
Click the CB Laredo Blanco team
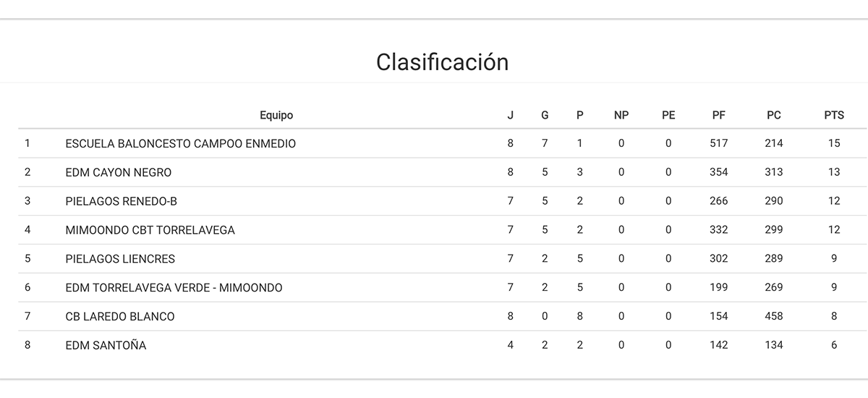[x=119, y=316]
